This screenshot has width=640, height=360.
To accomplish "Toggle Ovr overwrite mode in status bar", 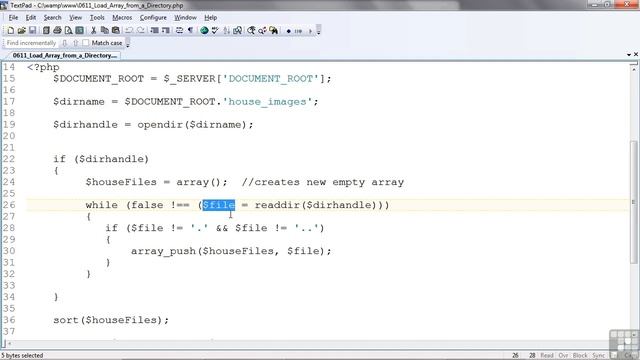I will [x=563, y=356].
